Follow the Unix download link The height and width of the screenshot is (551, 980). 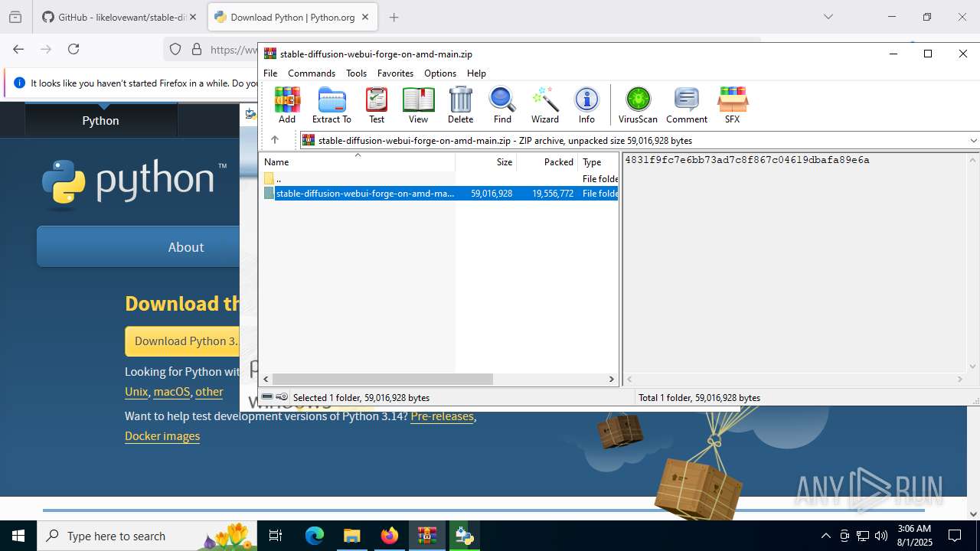136,391
